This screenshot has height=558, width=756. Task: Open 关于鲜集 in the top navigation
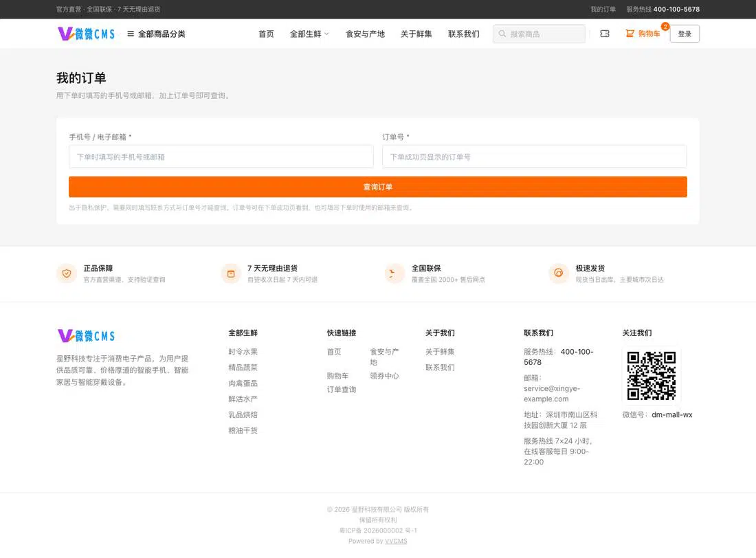pos(416,34)
